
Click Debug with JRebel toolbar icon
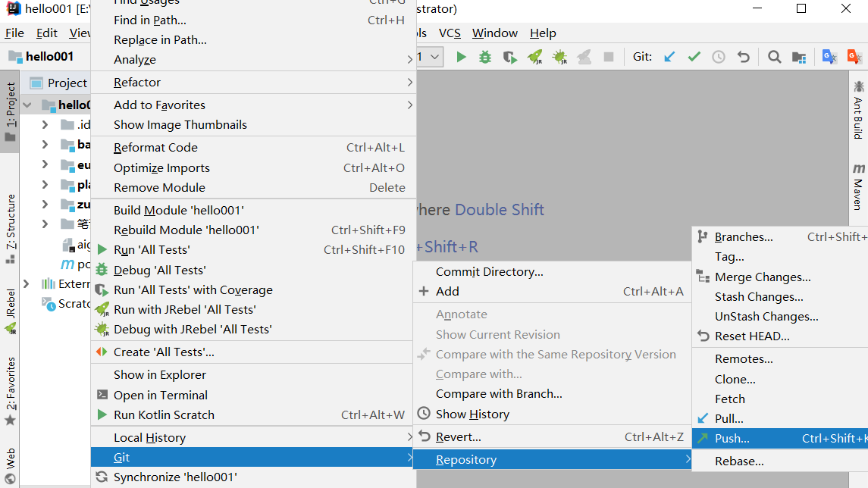559,57
